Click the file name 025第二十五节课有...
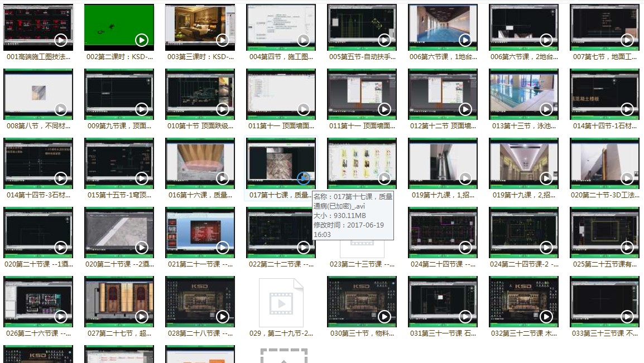 pyautogui.click(x=605, y=264)
